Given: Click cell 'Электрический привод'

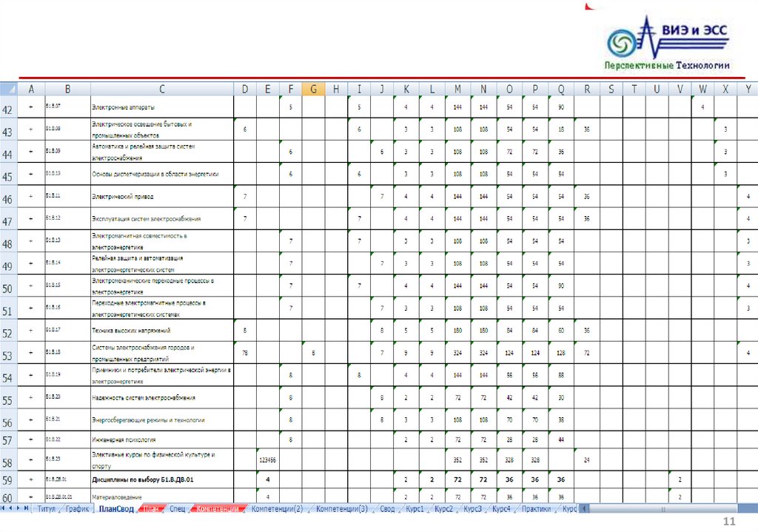Looking at the screenshot, I should pyautogui.click(x=162, y=197).
